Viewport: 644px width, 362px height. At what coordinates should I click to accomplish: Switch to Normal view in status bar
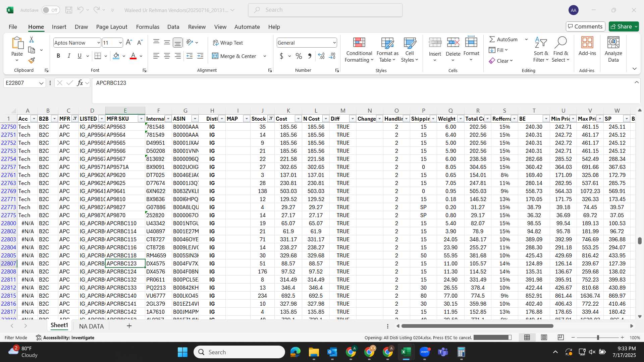[527, 338]
